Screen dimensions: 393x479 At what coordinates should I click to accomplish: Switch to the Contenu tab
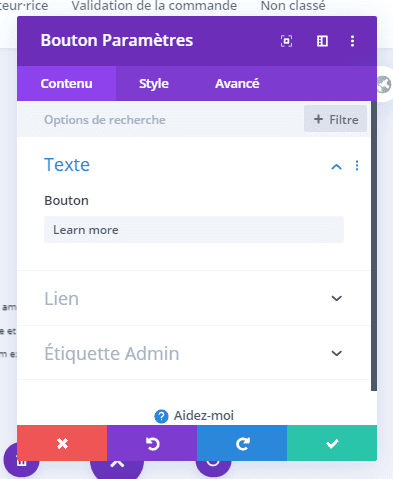point(66,83)
